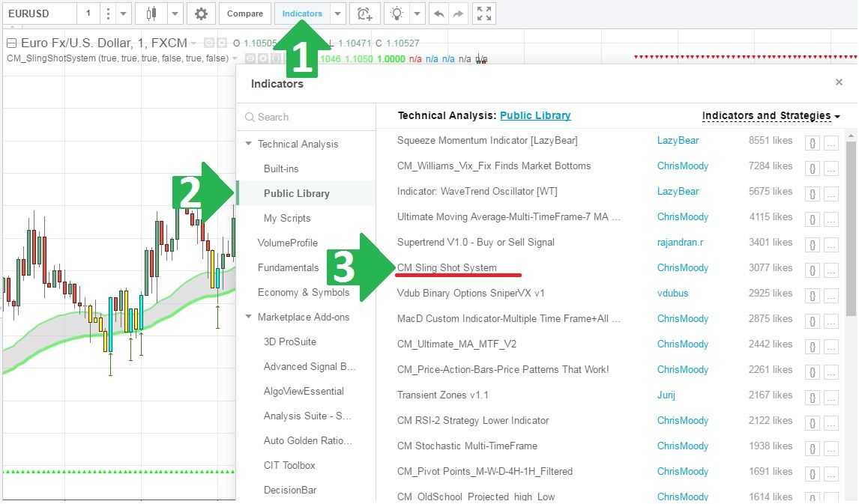The width and height of the screenshot is (859, 504).
Task: Toggle visibility eye of CM_SlingShotSystem indicator
Action: click(251, 58)
